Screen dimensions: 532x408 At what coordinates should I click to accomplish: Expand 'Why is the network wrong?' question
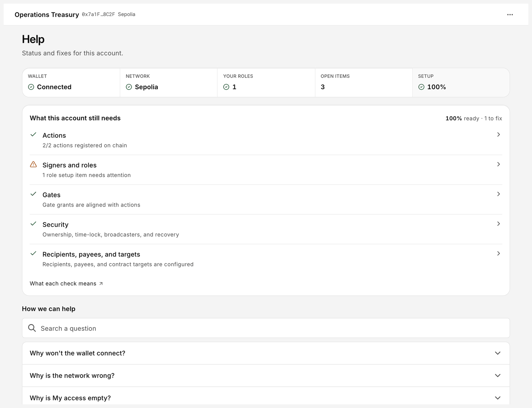pyautogui.click(x=266, y=375)
